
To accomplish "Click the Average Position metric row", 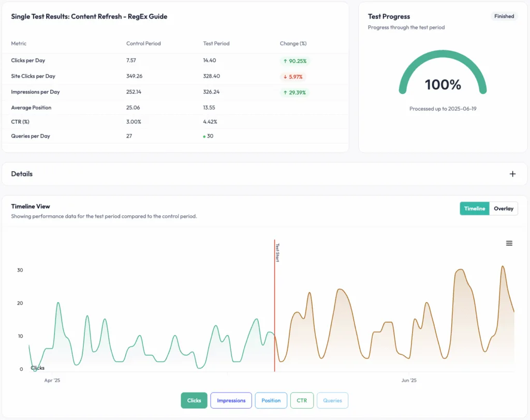I will tap(104, 107).
